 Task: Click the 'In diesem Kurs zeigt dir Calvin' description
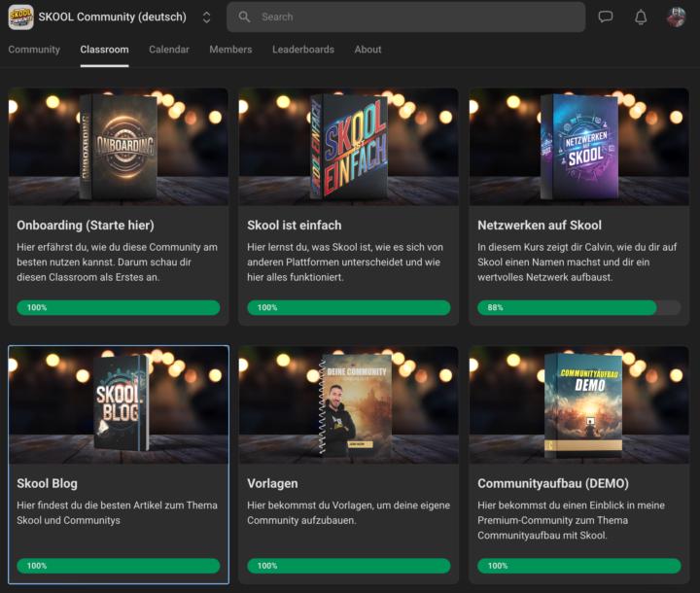click(x=577, y=262)
